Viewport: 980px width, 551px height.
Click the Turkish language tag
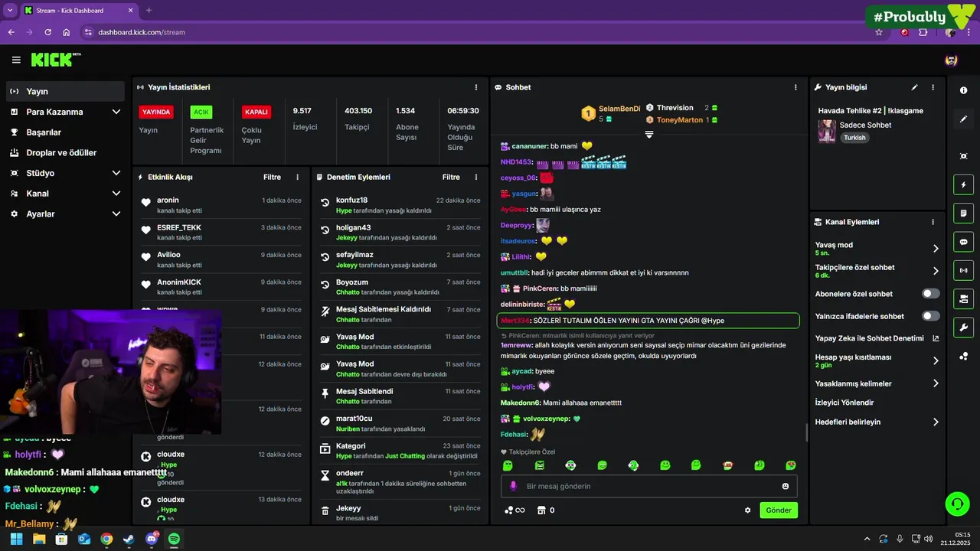click(854, 138)
